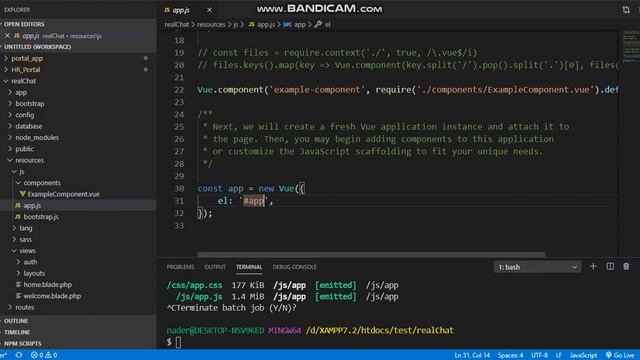This screenshot has width=640, height=360.
Task: Collapse the realChat folder
Action: coord(23,81)
